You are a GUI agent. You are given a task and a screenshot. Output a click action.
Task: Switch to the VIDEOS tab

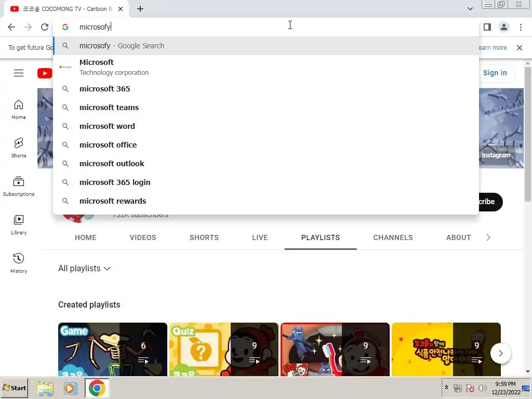(x=143, y=237)
